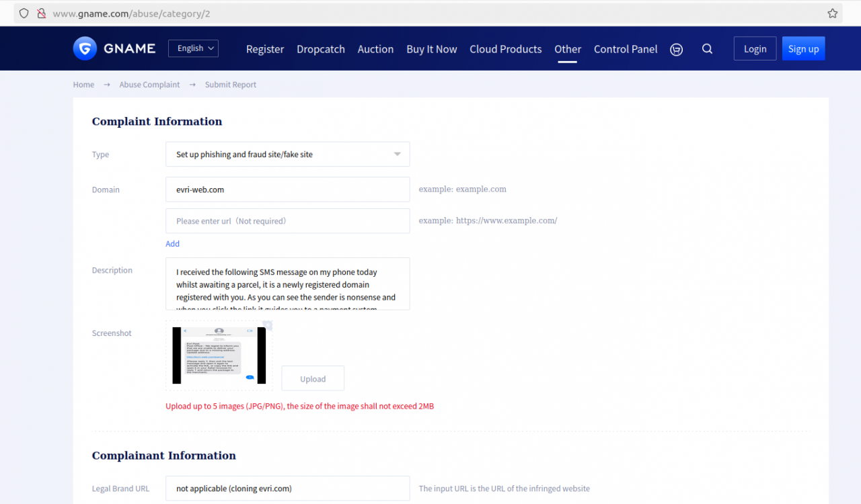Open the shopping cart icon

(x=677, y=49)
